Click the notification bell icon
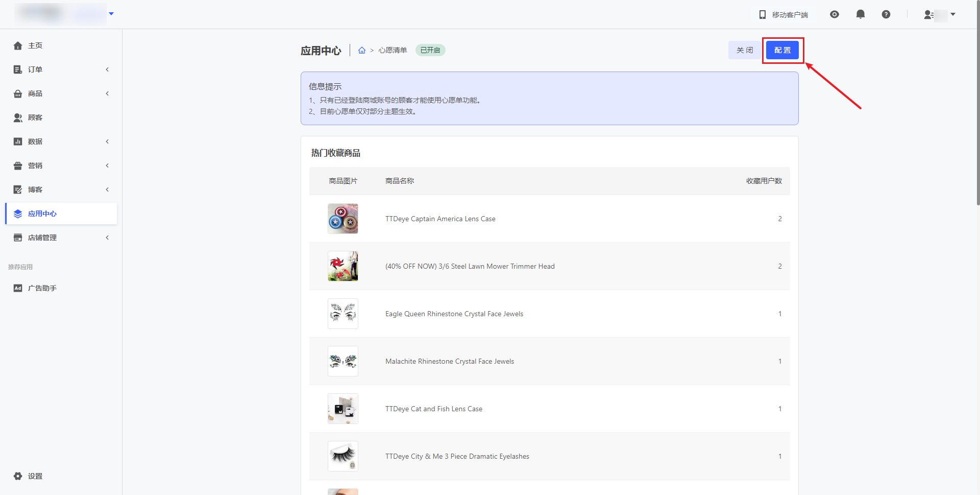Viewport: 980px width, 495px height. (x=860, y=14)
